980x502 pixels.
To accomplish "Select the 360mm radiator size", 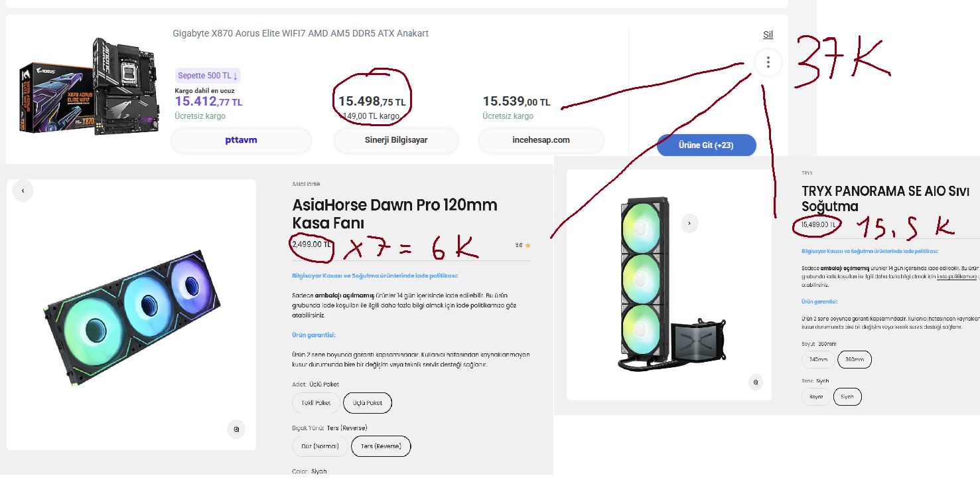I will (855, 360).
